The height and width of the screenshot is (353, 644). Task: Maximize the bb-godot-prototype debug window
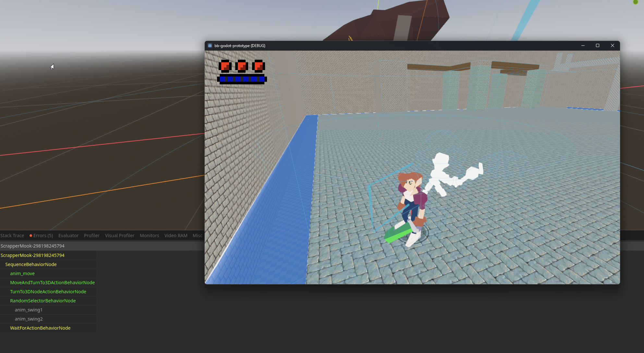pyautogui.click(x=598, y=46)
